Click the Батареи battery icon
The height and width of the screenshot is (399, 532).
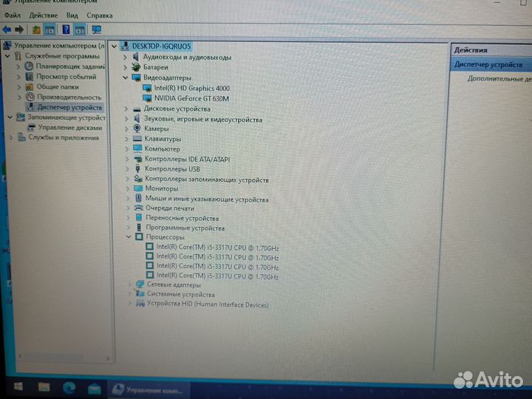coord(136,67)
